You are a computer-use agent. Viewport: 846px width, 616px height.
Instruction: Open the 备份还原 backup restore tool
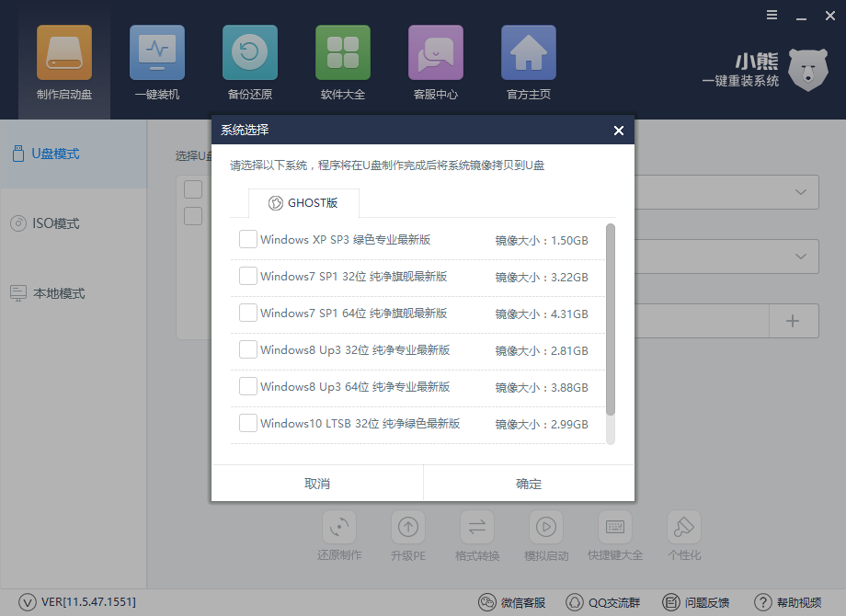(250, 63)
